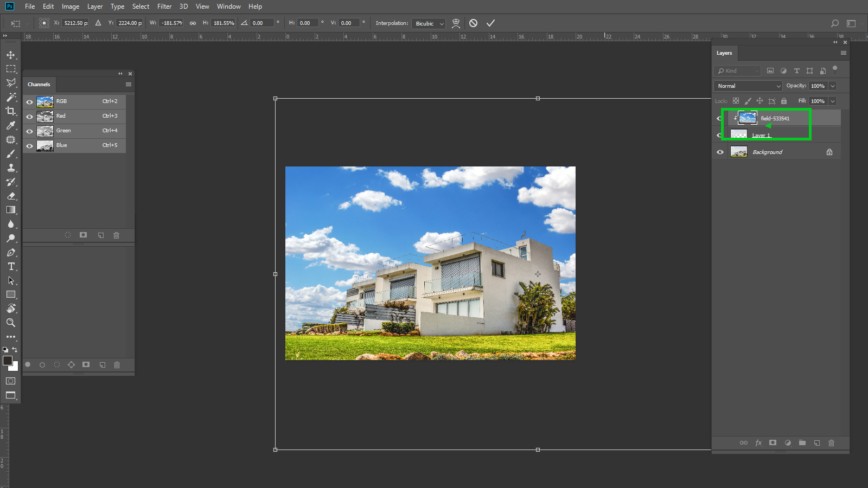
Task: Toggle visibility of the field-533541 layer
Action: (719, 118)
